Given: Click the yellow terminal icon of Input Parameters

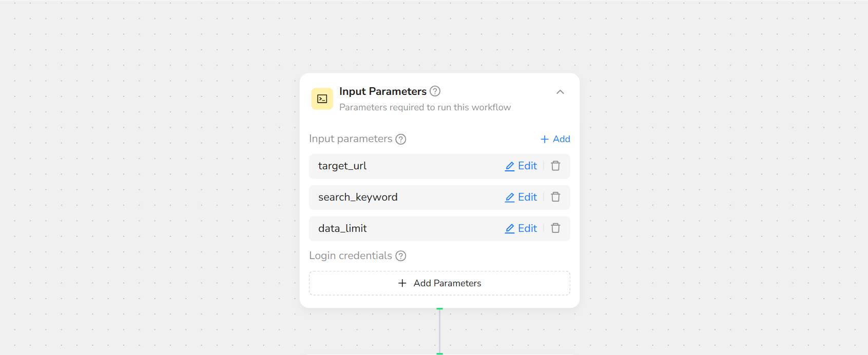Looking at the screenshot, I should coord(322,99).
